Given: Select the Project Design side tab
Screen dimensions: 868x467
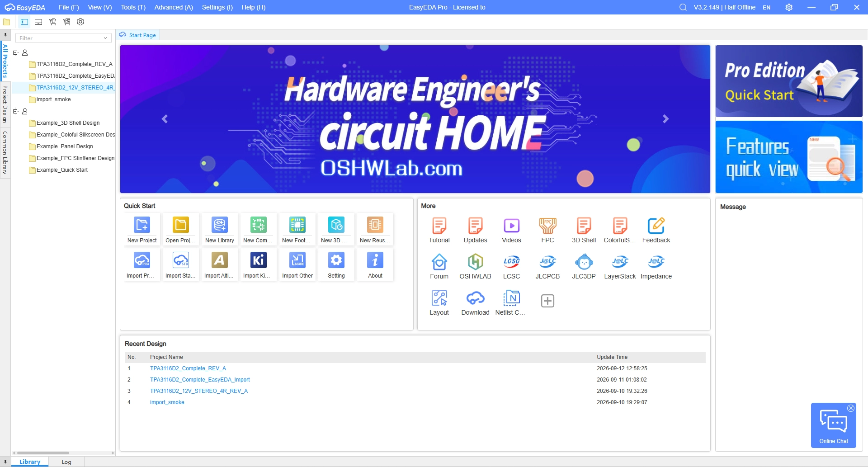Looking at the screenshot, I should [5, 104].
